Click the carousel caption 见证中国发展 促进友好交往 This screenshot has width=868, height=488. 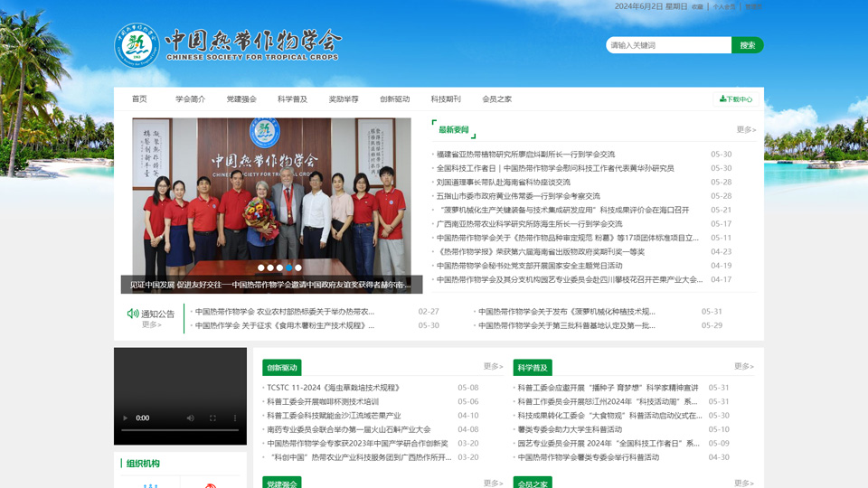coord(271,285)
